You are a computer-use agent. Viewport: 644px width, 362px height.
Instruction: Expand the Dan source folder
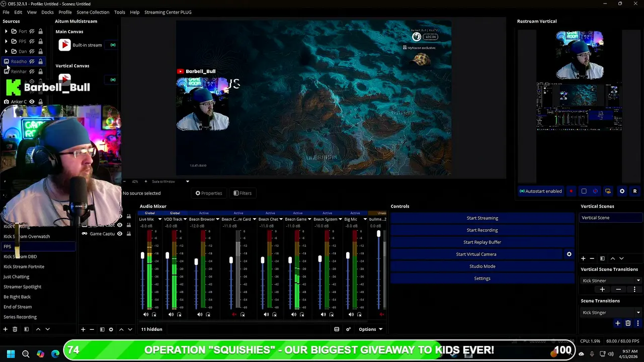6,51
